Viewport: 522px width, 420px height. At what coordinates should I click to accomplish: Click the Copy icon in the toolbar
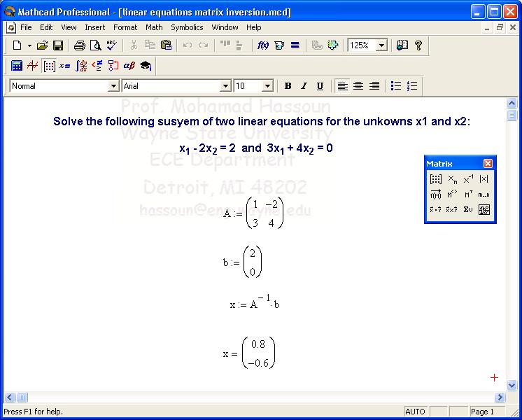pyautogui.click(x=150, y=45)
